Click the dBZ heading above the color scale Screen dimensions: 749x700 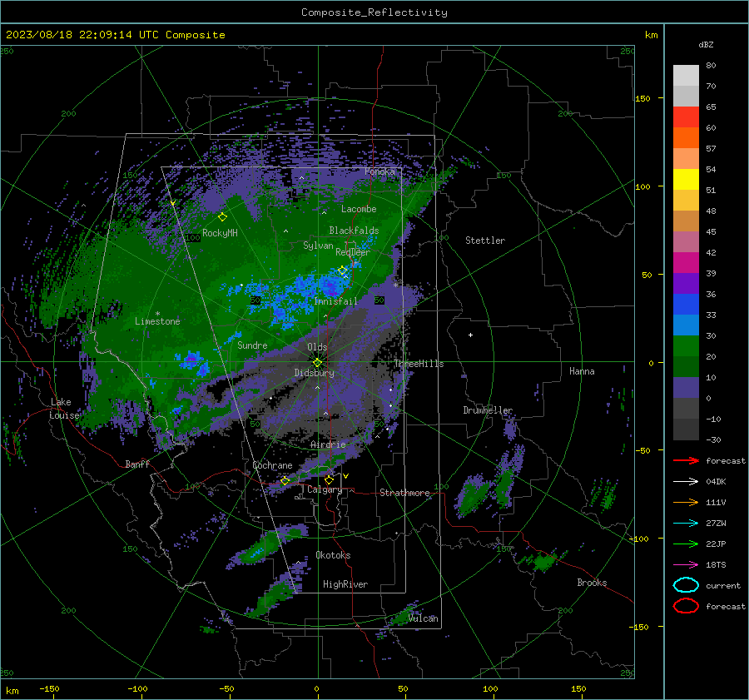706,45
